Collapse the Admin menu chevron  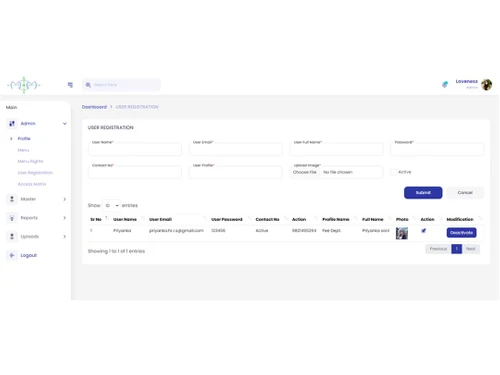pyautogui.click(x=65, y=124)
